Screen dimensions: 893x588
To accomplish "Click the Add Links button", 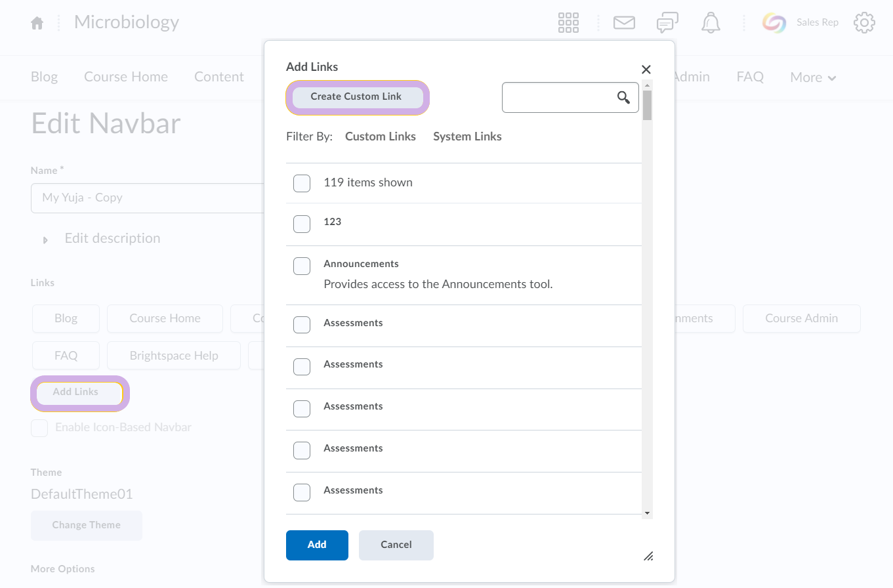I will point(80,392).
